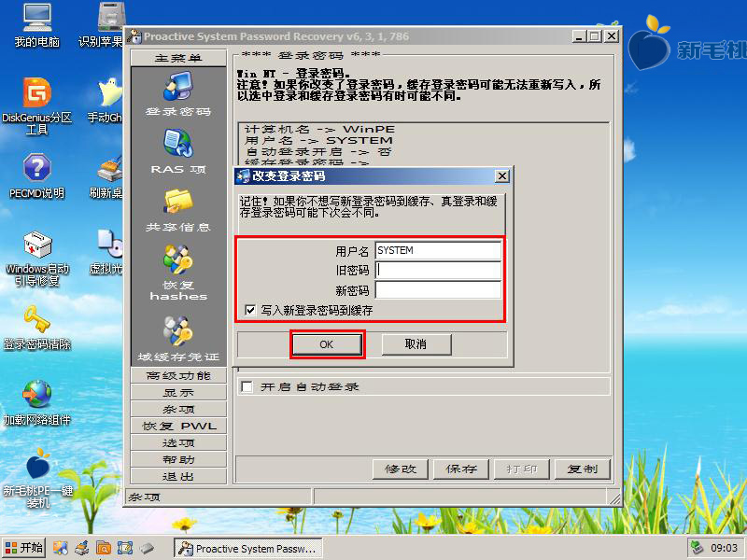Open PECMD说明 help icon on desktop

[x=36, y=175]
